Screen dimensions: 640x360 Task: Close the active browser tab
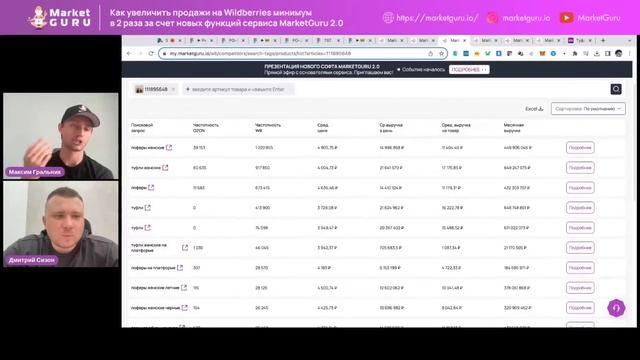tap(464, 40)
